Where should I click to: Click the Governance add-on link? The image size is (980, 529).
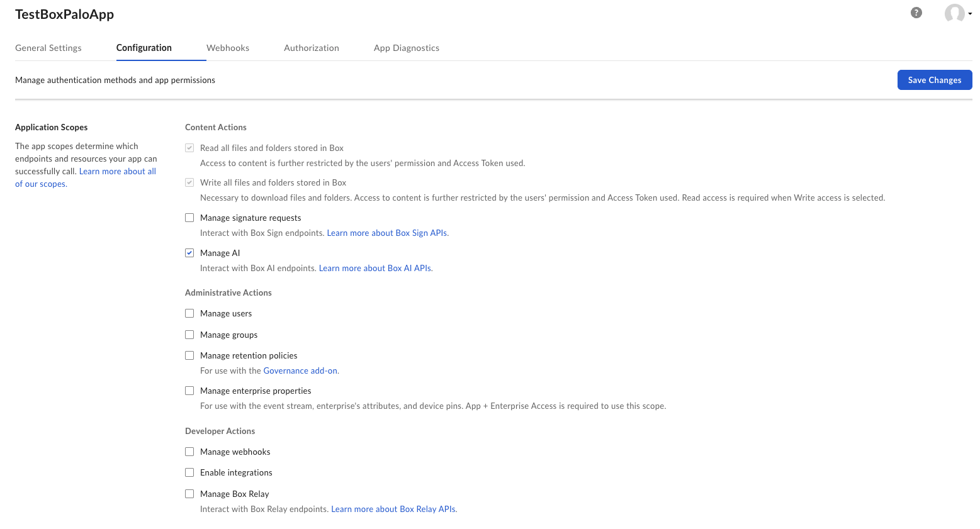[x=301, y=370]
